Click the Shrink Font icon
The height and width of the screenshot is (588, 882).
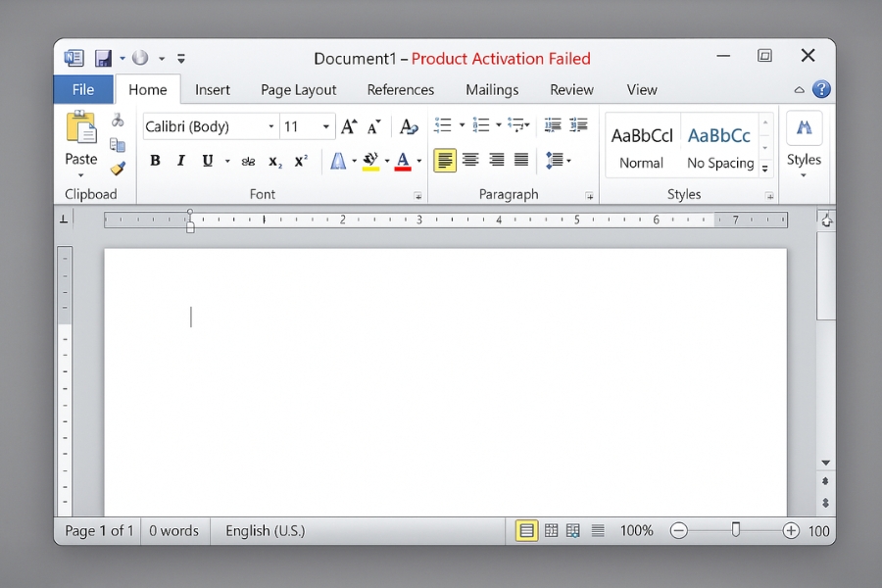point(374,127)
